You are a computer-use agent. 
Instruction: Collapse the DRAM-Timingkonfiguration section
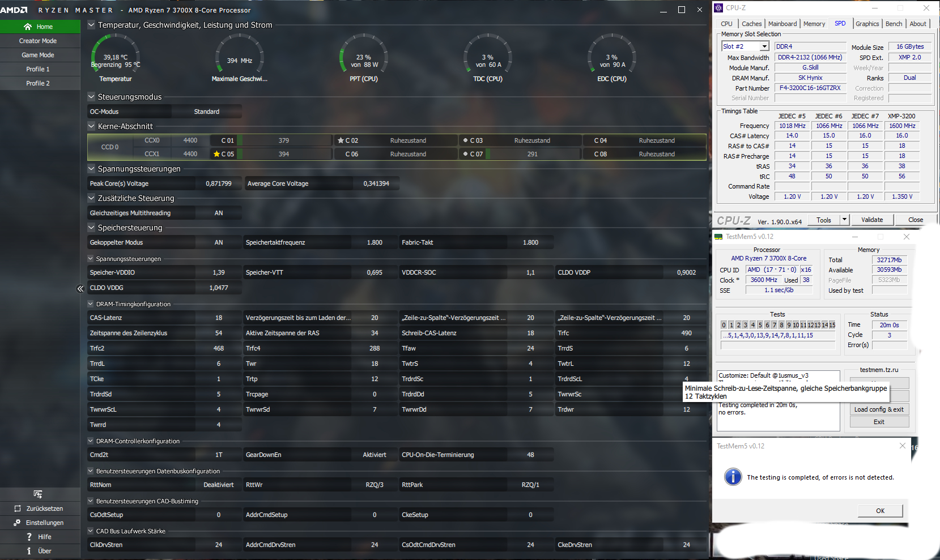click(x=91, y=304)
